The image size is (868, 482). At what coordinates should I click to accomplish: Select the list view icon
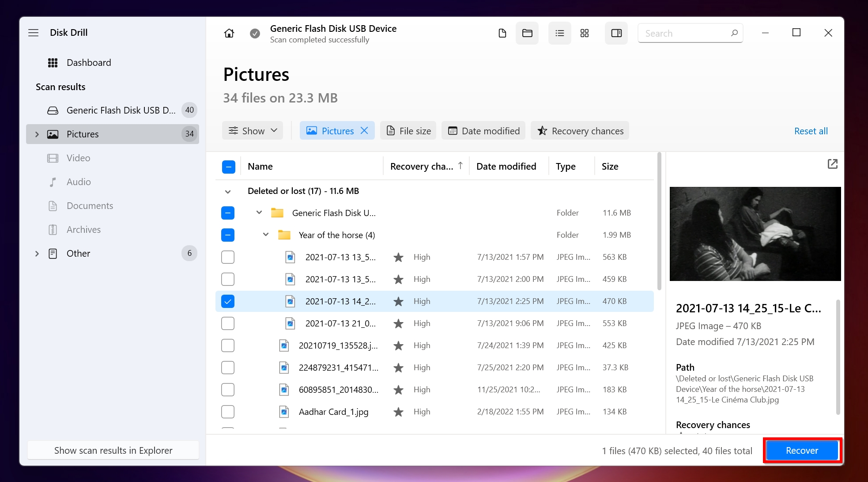point(560,33)
